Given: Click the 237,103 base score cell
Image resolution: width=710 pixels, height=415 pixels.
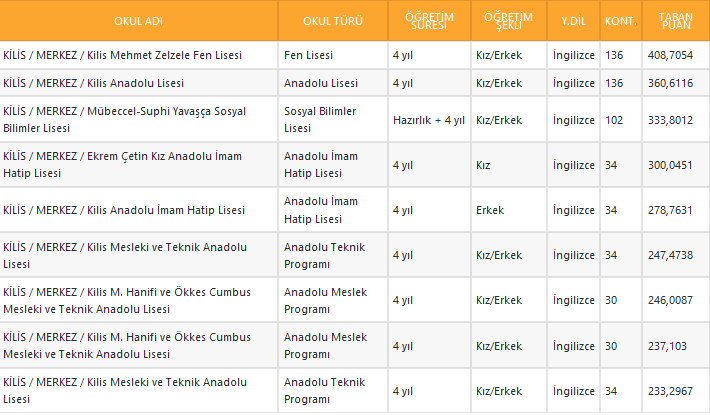Looking at the screenshot, I should click(x=669, y=346).
